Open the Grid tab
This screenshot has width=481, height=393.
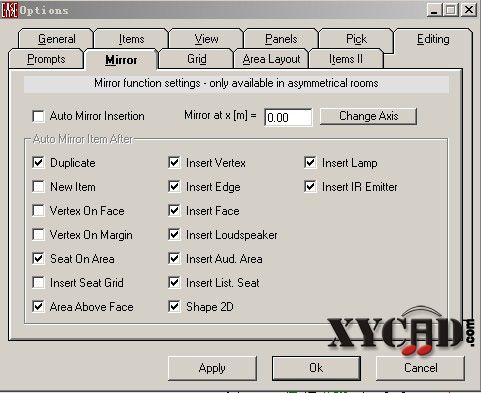(196, 59)
